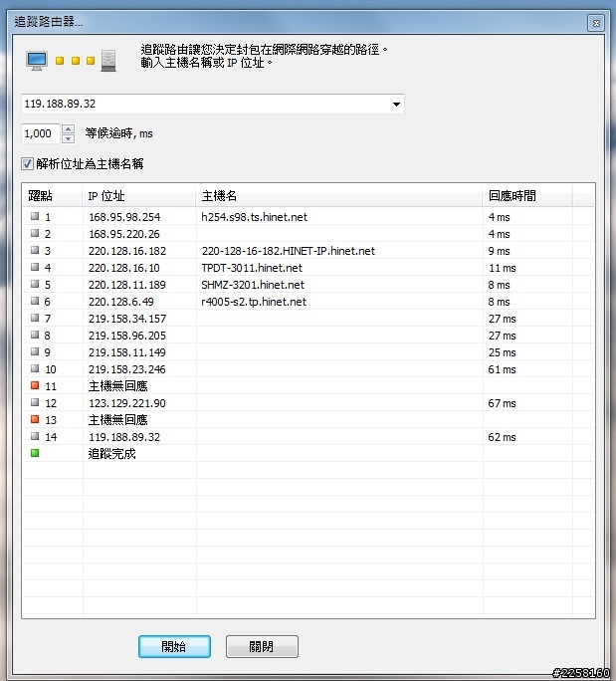616x681 pixels.
Task: Click the 等候逾時, ms label
Action: tap(119, 133)
